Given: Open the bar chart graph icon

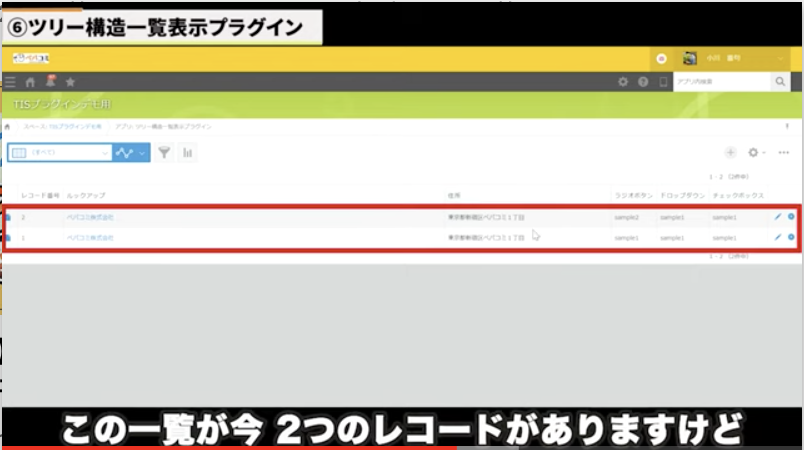Looking at the screenshot, I should tap(187, 153).
